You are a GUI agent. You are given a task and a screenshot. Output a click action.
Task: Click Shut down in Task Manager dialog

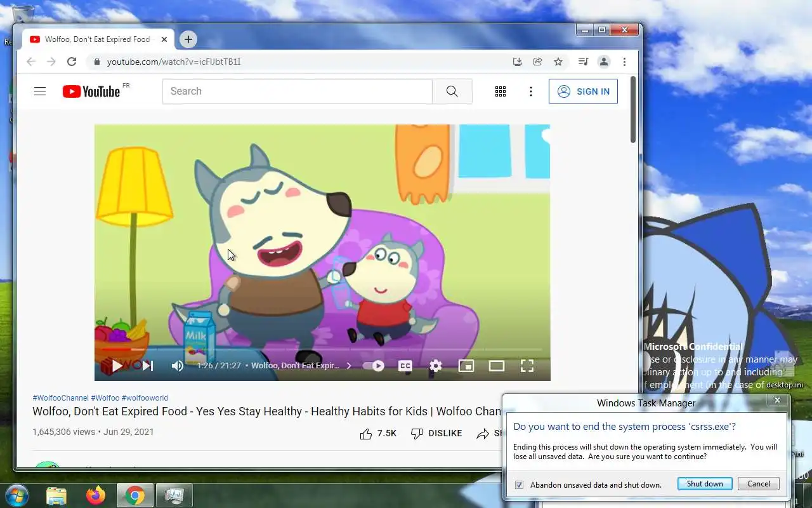coord(705,484)
